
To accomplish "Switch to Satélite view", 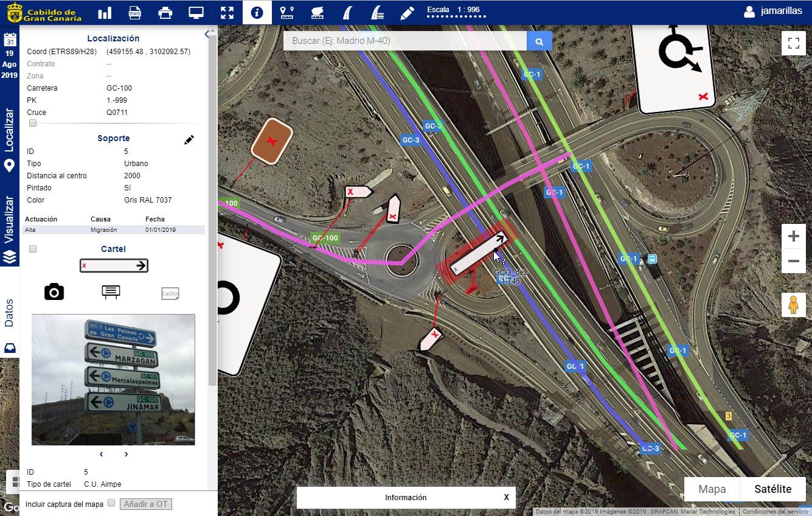I will pos(773,489).
